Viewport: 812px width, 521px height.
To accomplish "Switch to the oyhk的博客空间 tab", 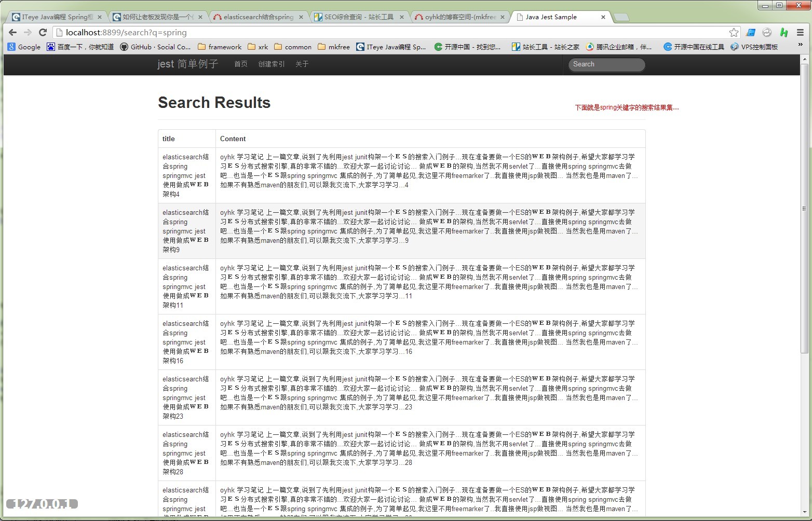I will [x=459, y=17].
